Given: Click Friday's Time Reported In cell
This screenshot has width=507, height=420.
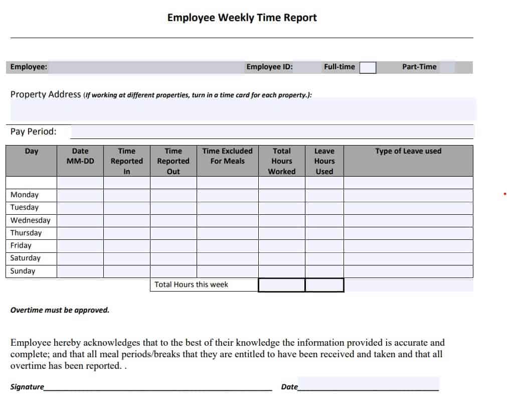Looking at the screenshot, I should tap(127, 246).
